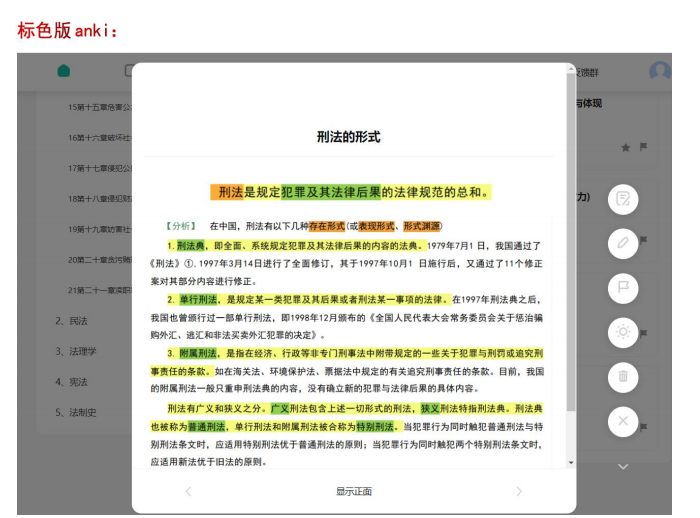Go to next card with right arrow
Viewport: 700px width, 518px height.
pyautogui.click(x=519, y=491)
